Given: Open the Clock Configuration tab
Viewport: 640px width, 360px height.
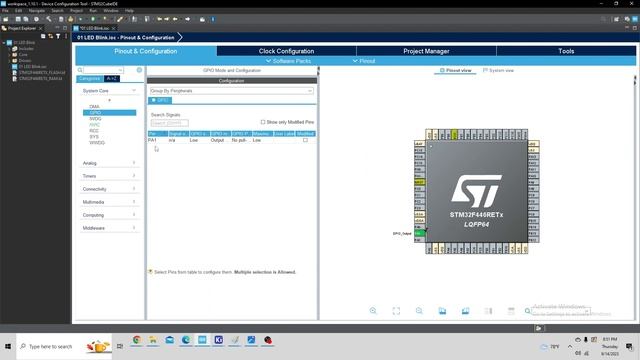Looking at the screenshot, I should point(286,51).
